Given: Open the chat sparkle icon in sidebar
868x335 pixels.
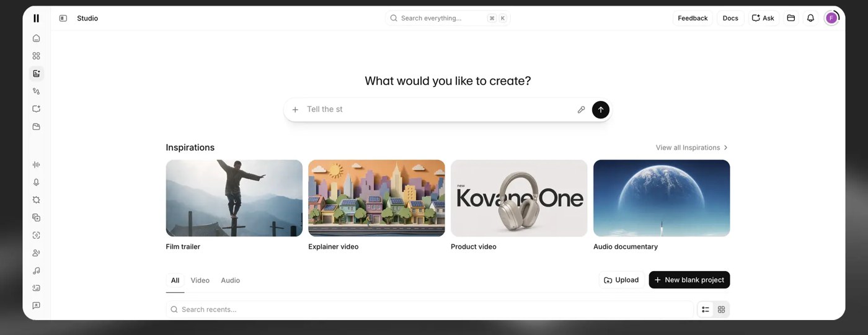Looking at the screenshot, I should point(36,109).
